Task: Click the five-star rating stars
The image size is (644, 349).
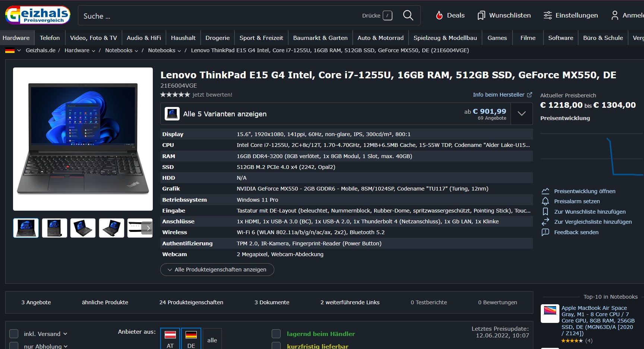Action: tap(175, 95)
